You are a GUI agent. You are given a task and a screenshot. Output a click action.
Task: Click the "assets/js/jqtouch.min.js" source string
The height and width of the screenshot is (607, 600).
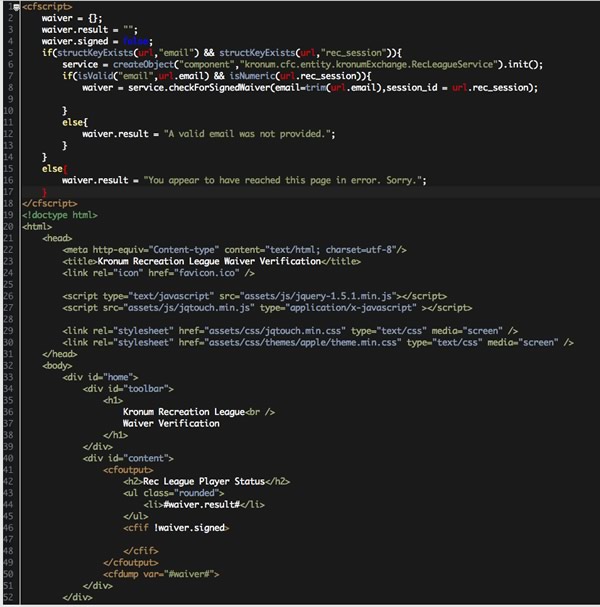coord(189,308)
